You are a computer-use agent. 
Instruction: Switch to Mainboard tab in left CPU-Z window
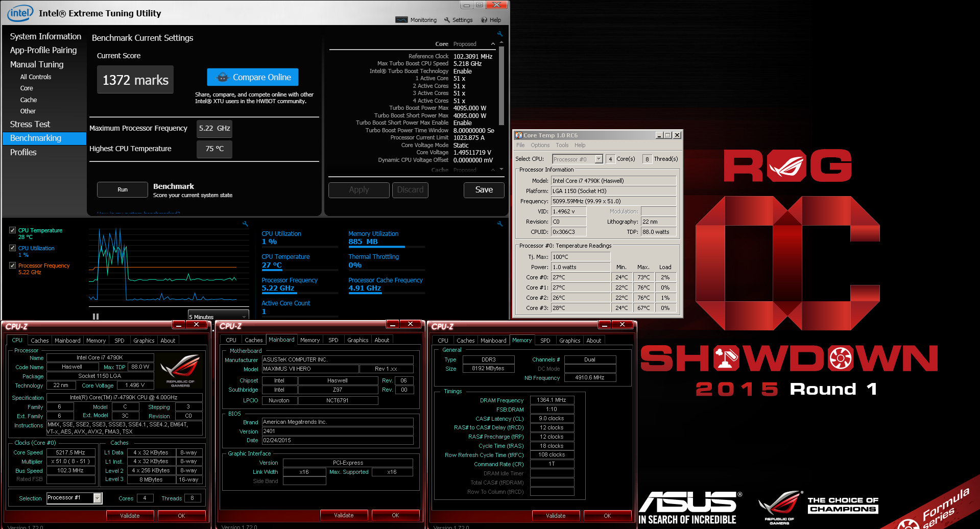point(67,341)
